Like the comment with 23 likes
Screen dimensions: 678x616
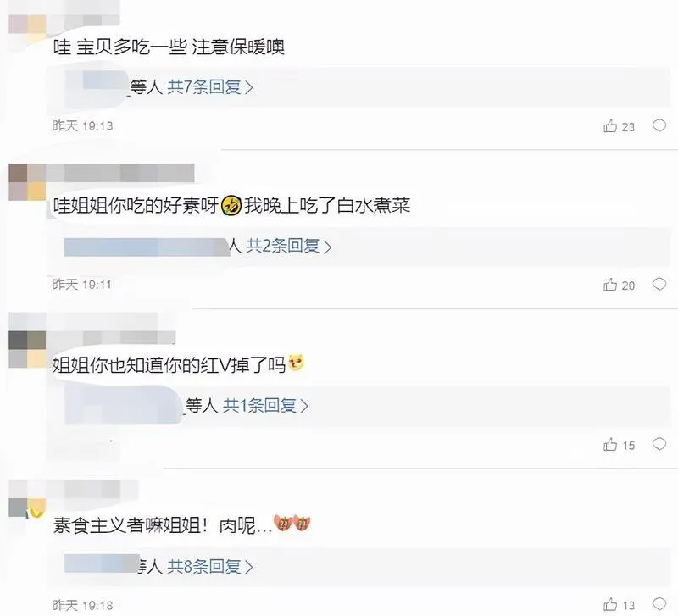coord(610,126)
